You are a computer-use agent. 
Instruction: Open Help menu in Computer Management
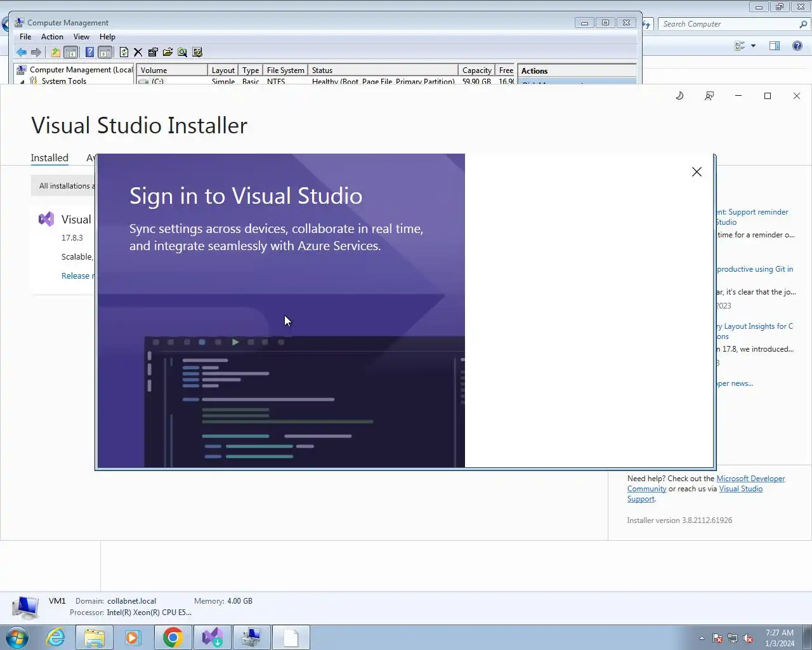[107, 37]
